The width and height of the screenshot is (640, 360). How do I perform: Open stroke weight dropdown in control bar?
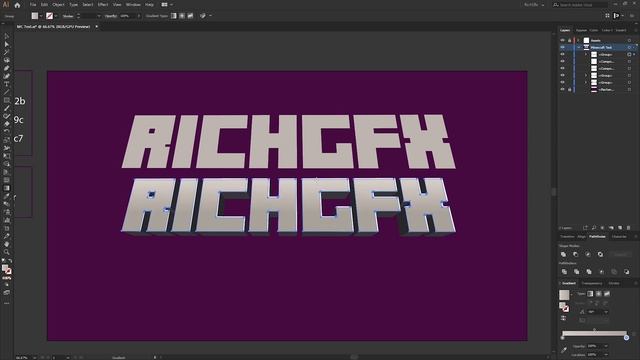point(98,16)
